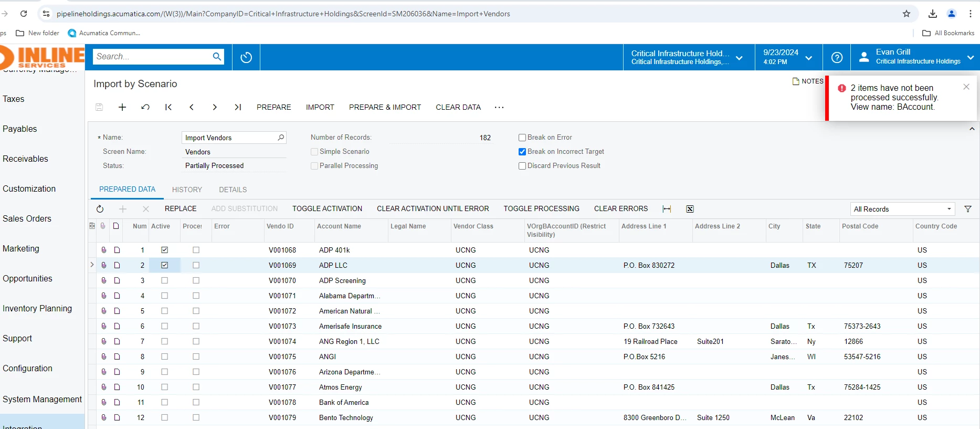Dismiss the error notification with X
This screenshot has height=429, width=980.
click(x=966, y=87)
